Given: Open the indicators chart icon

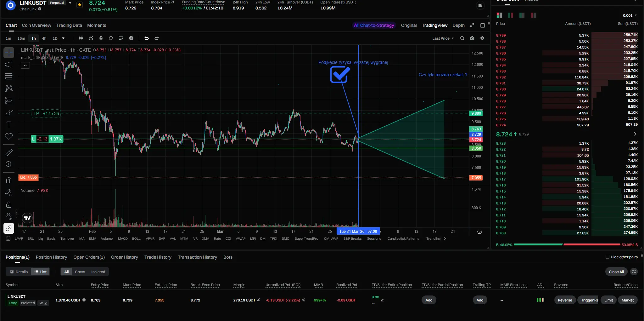Looking at the screenshot, I should (91, 38).
